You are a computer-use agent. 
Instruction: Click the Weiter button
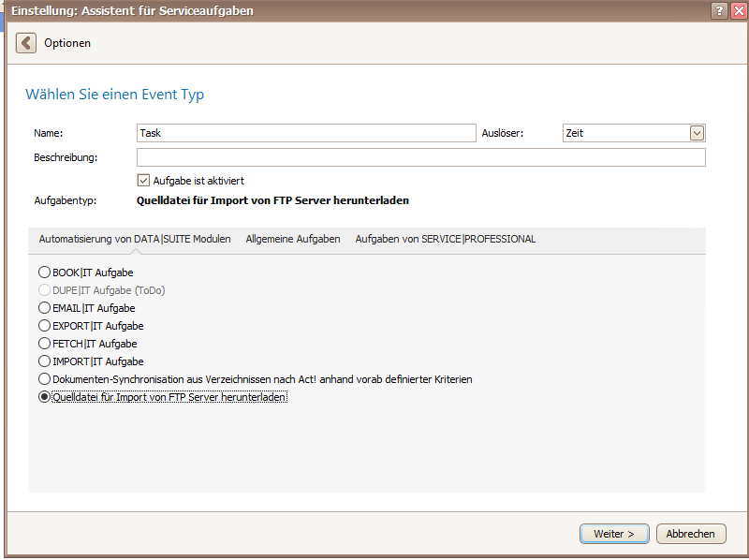(x=614, y=534)
